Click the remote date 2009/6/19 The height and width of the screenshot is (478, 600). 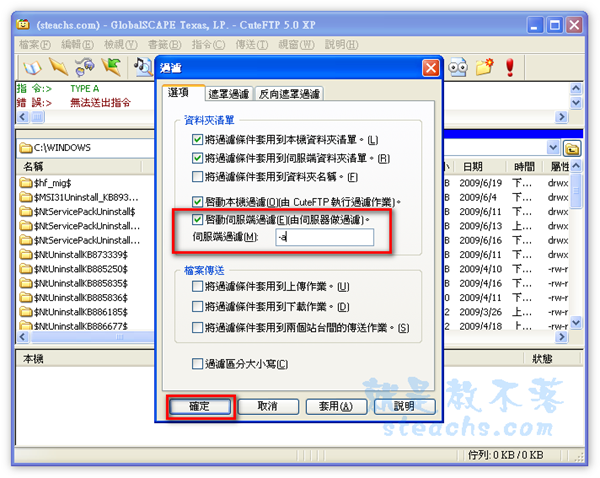481,183
